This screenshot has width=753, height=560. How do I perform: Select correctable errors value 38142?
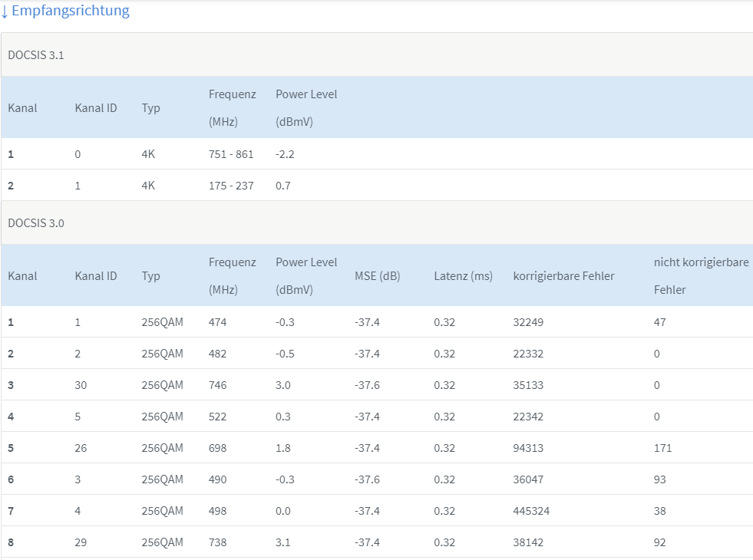click(528, 542)
